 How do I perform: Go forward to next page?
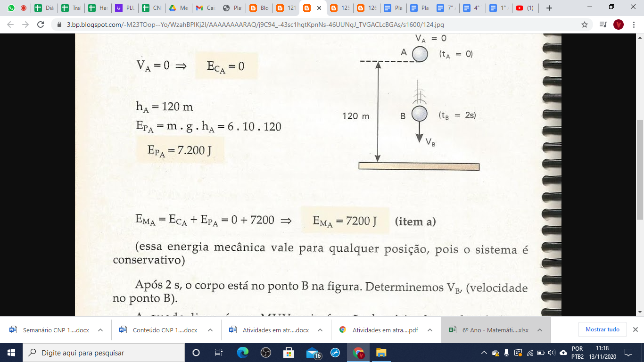click(26, 25)
